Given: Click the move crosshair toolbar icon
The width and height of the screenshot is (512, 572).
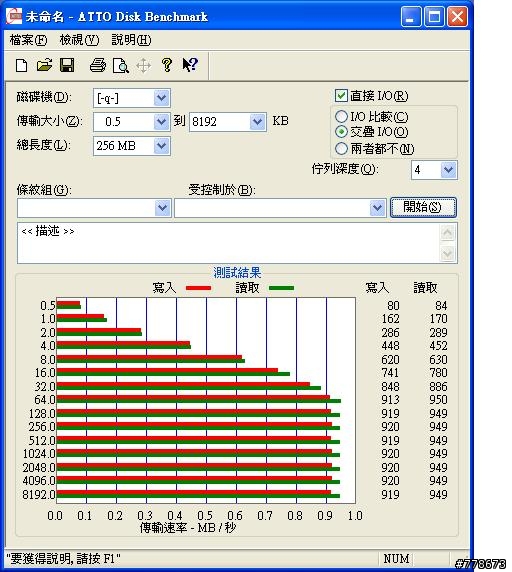Looking at the screenshot, I should pyautogui.click(x=143, y=66).
